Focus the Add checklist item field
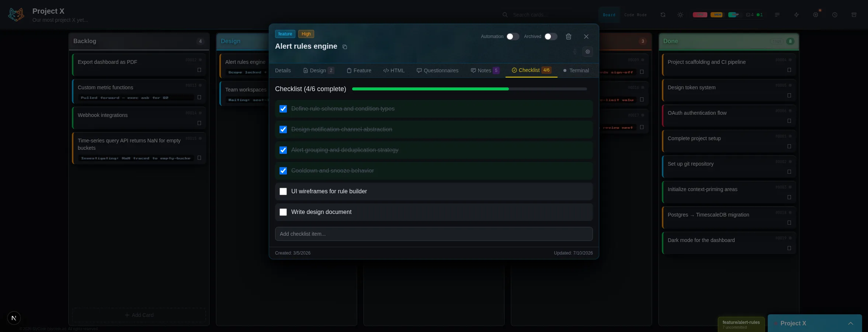868x332 pixels. click(x=434, y=234)
